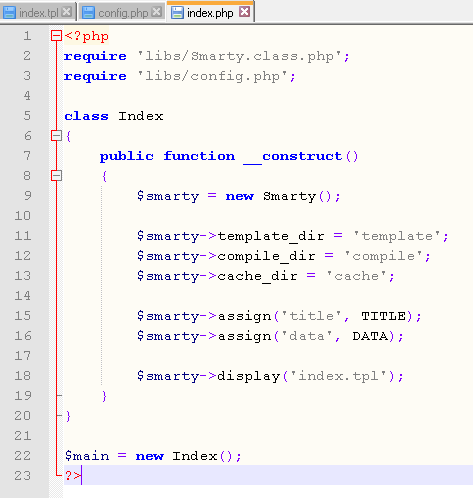Collapse the <?php fold on line 1
This screenshot has width=473, height=498.
[56, 36]
